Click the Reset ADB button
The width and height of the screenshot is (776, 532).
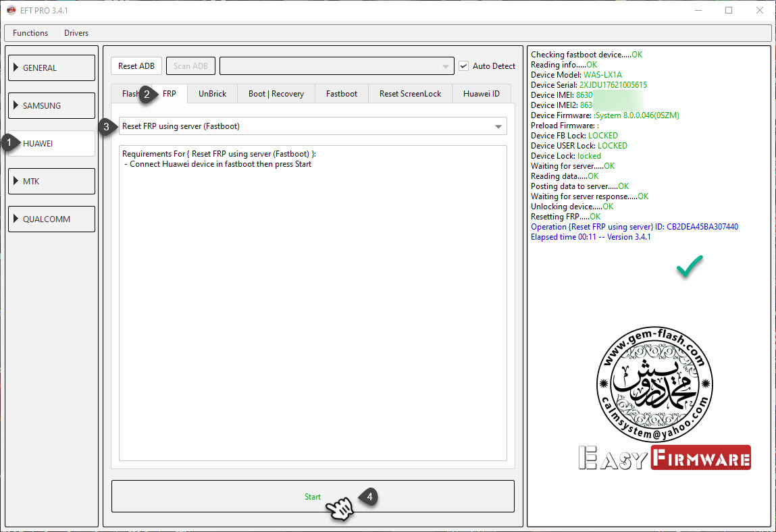[x=136, y=65]
